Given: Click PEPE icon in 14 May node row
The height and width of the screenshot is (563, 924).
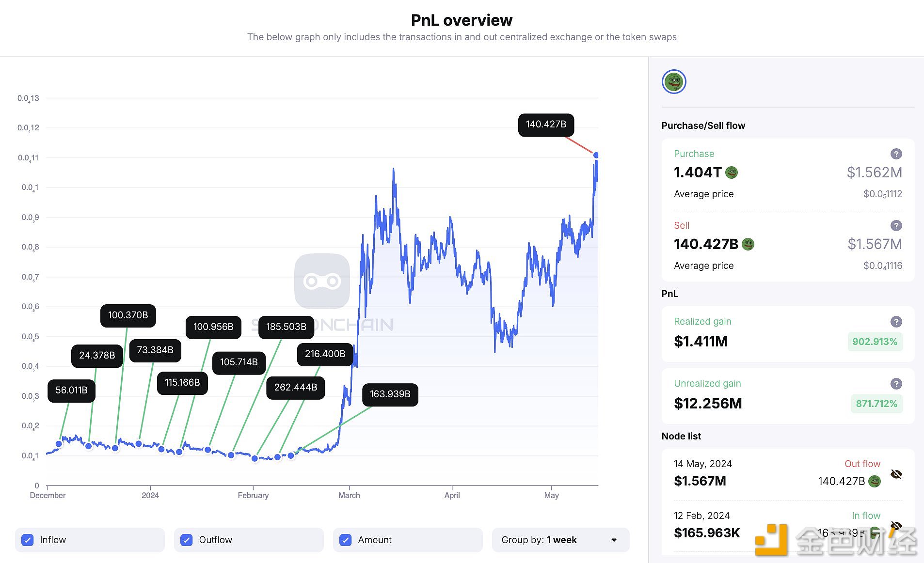Looking at the screenshot, I should click(x=875, y=481).
